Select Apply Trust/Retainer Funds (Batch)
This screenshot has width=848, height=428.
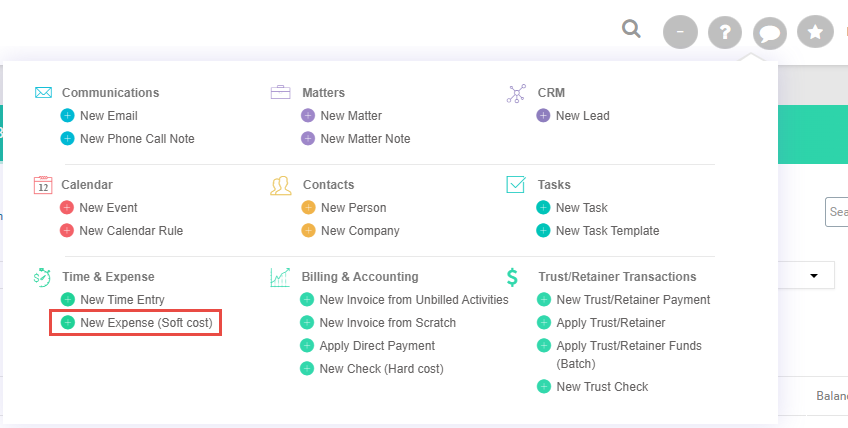pos(629,355)
